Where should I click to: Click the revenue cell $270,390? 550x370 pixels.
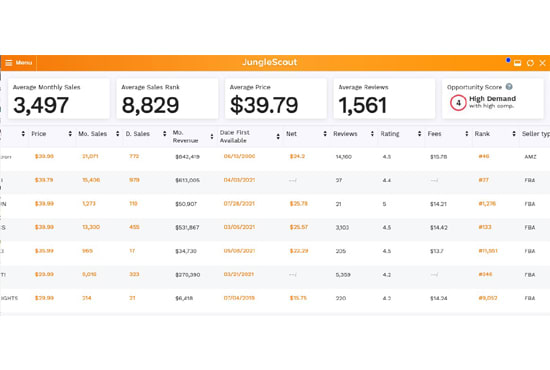click(x=188, y=275)
